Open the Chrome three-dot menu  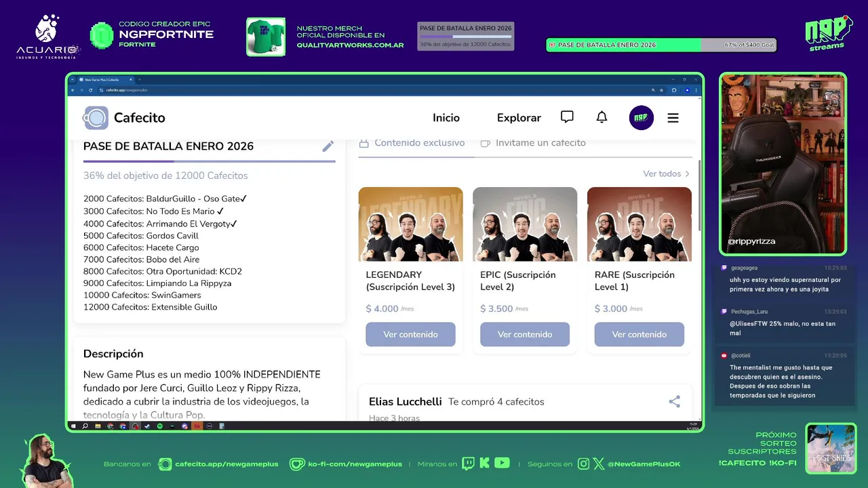(x=696, y=90)
